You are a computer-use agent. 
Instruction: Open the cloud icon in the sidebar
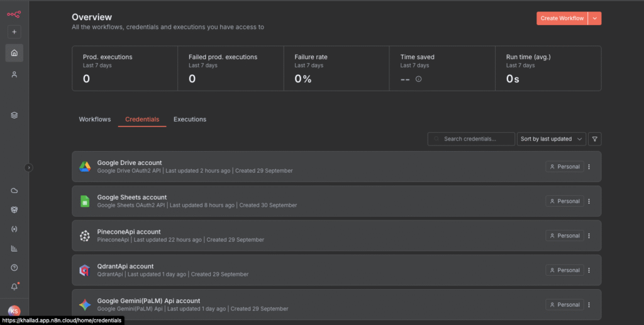click(x=14, y=190)
